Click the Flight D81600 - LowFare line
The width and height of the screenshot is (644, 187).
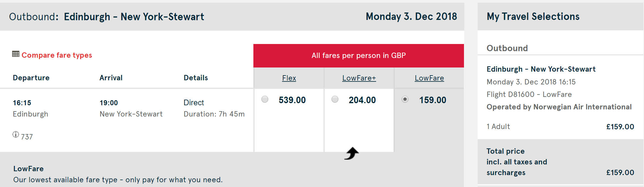click(529, 95)
